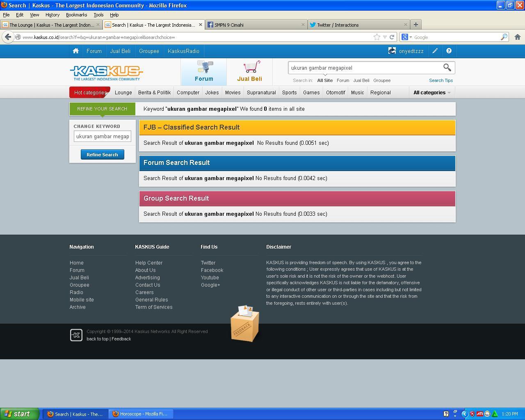Click in the Change Keyword input field
Image resolution: width=525 pixels, height=420 pixels.
click(x=103, y=136)
